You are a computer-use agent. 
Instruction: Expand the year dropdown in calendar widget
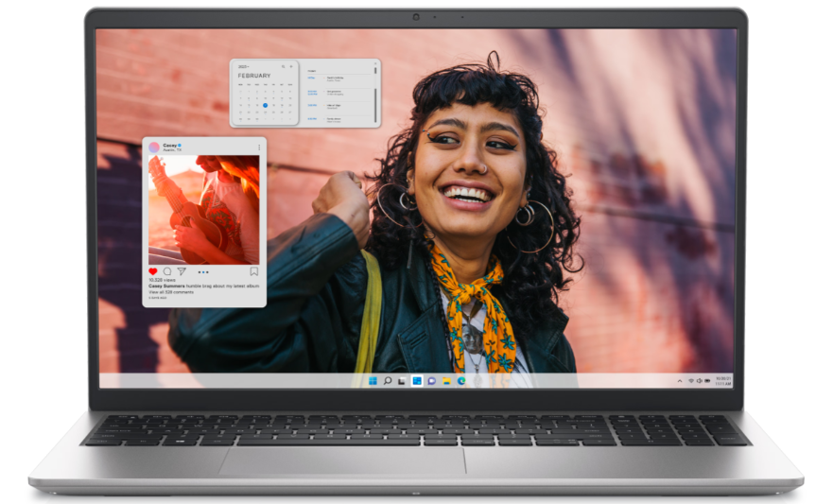tap(244, 66)
